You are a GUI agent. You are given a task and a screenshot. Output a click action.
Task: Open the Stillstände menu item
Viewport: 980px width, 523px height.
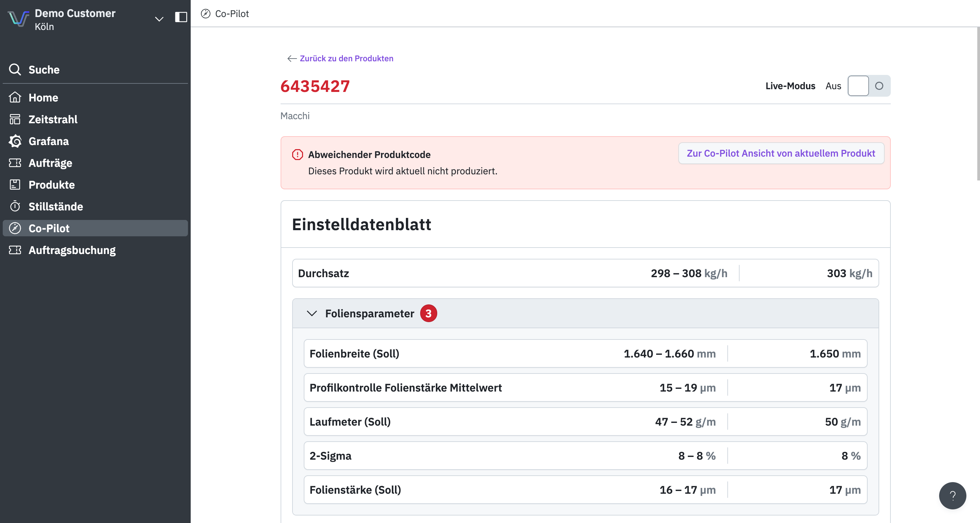[x=95, y=207]
